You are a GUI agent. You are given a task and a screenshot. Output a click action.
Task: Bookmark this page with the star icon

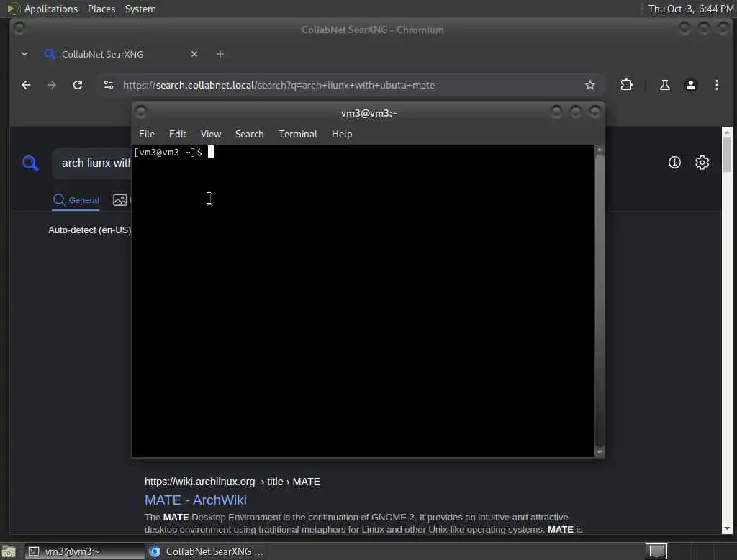tap(590, 85)
